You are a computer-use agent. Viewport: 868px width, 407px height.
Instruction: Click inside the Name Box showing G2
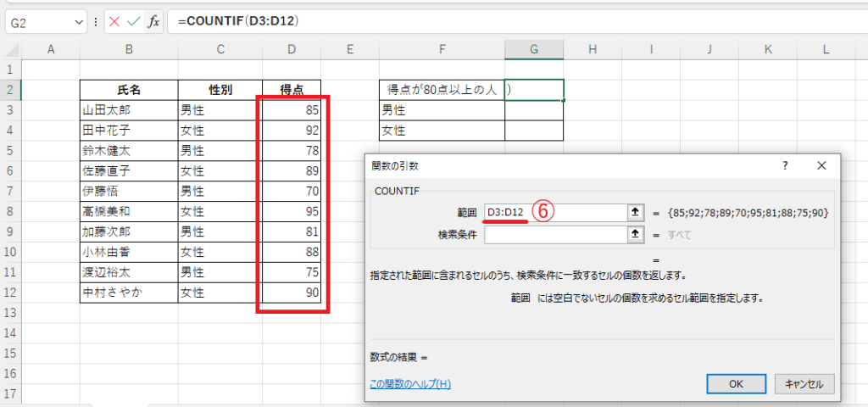click(x=37, y=22)
